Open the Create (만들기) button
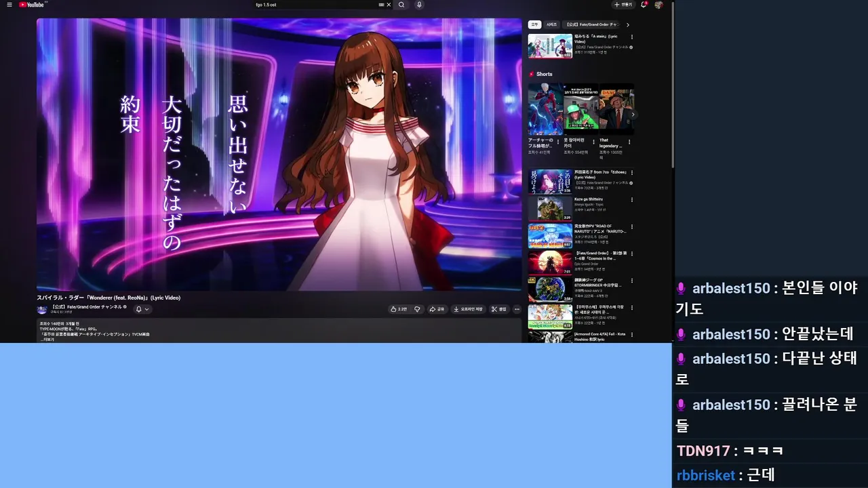Viewport: 868px width, 488px height. point(623,5)
